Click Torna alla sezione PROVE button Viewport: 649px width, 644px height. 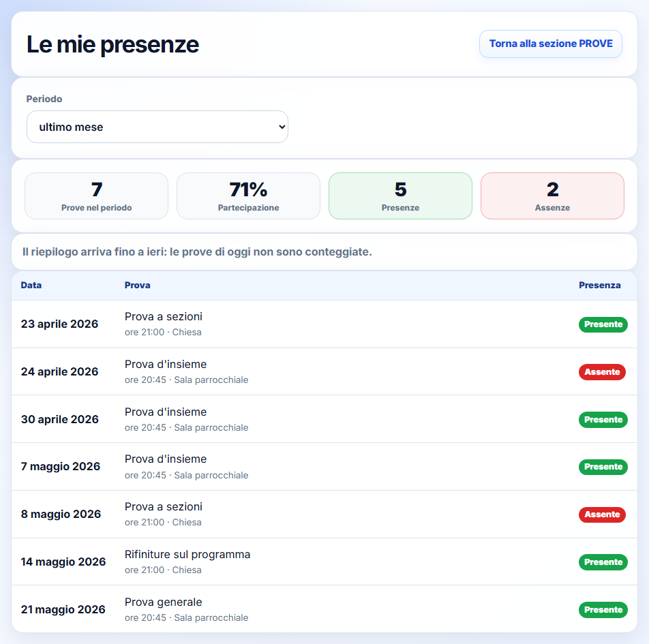[x=551, y=44]
